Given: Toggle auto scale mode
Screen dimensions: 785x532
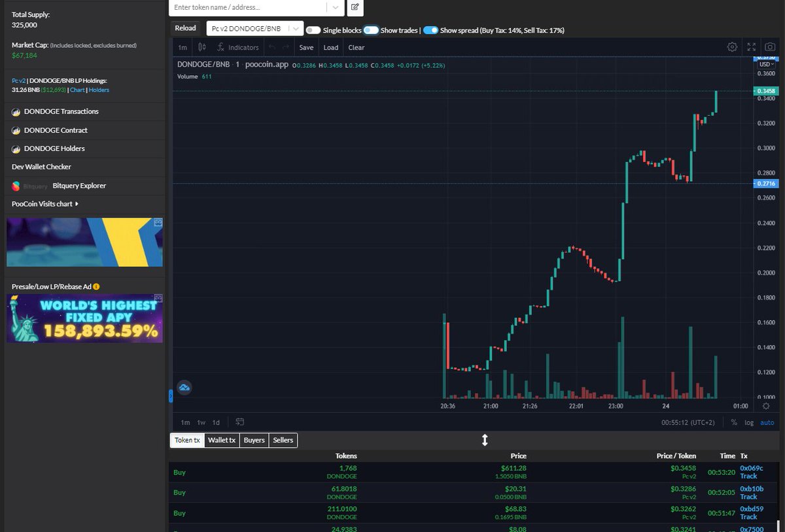Looking at the screenshot, I should (767, 422).
